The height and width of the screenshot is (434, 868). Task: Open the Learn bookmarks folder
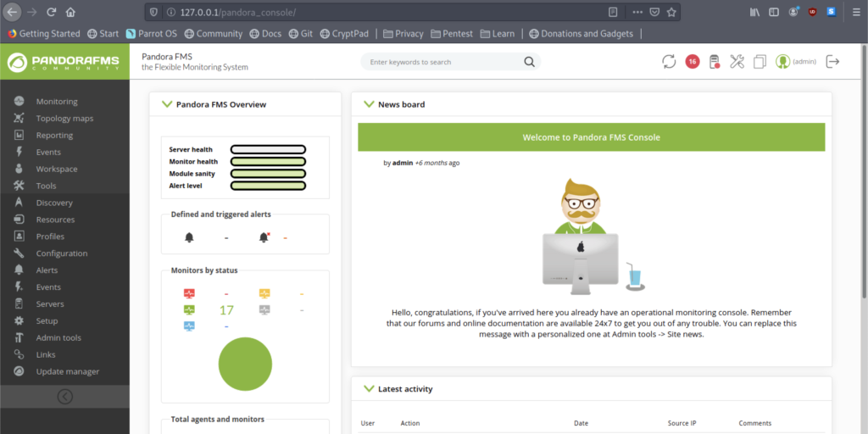pyautogui.click(x=497, y=33)
